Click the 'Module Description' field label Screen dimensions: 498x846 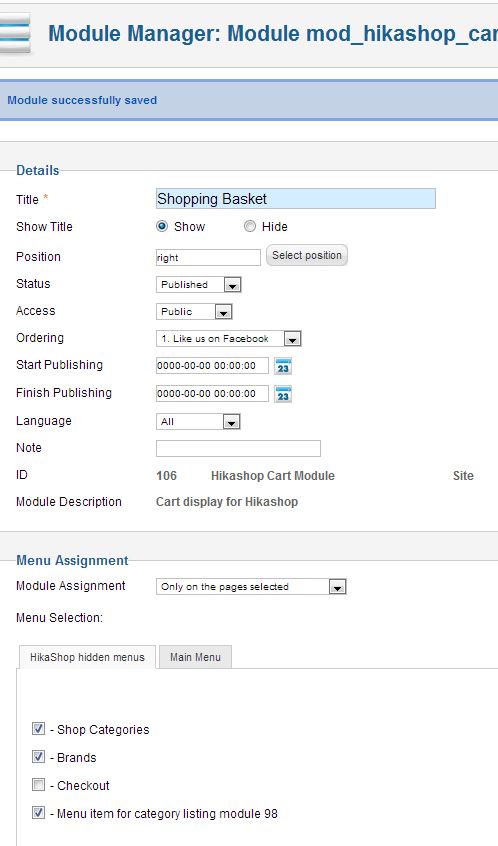(x=69, y=502)
